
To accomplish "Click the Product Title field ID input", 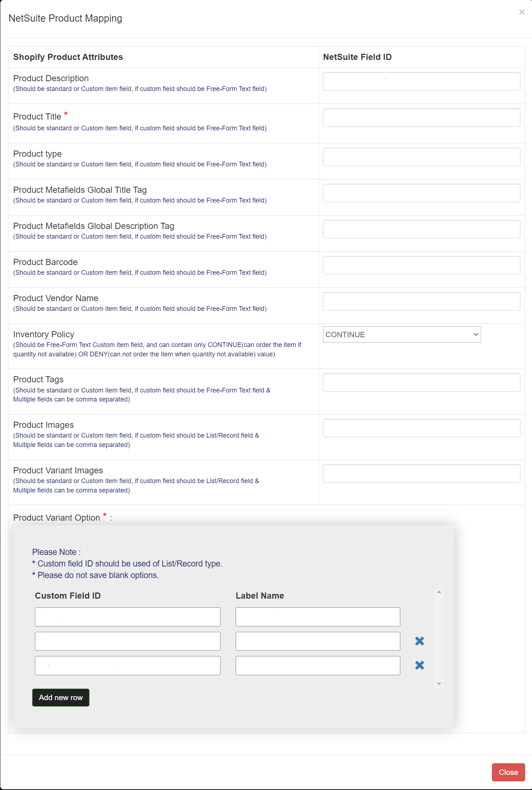I will [421, 117].
